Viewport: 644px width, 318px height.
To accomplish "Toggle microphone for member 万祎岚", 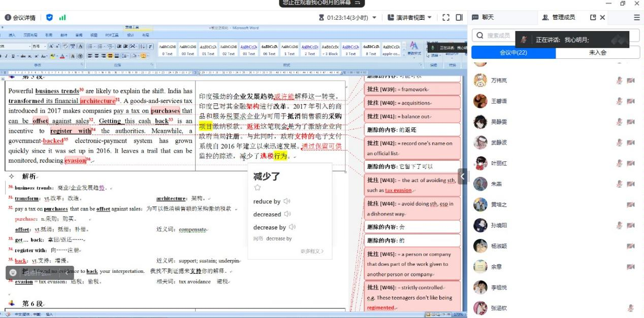I will [x=619, y=80].
